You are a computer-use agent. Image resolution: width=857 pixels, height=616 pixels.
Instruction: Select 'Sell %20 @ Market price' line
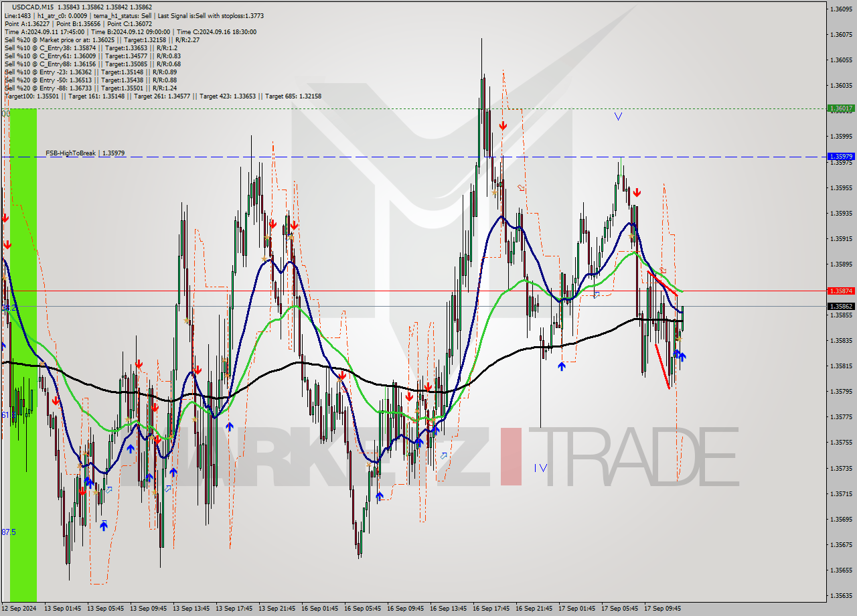pyautogui.click(x=102, y=40)
